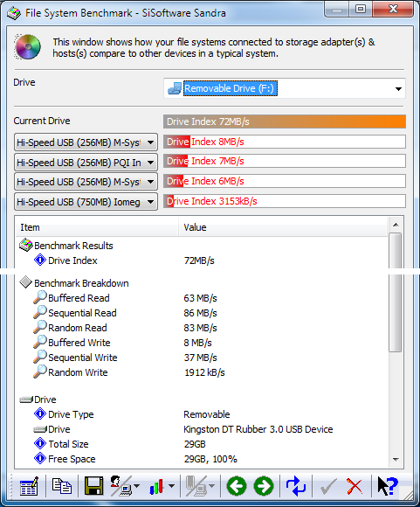The width and height of the screenshot is (420, 507).
Task: Click the Drive Index 3153kB/s comparison bar
Action: (285, 201)
